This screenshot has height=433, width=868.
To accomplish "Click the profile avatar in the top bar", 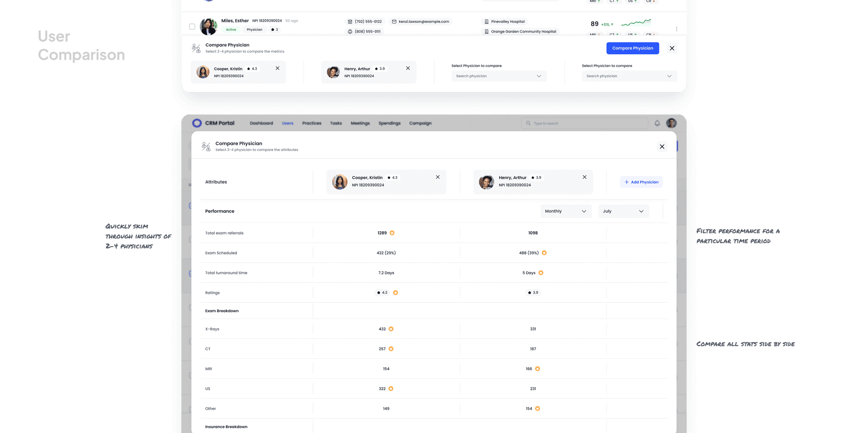I will pos(671,123).
